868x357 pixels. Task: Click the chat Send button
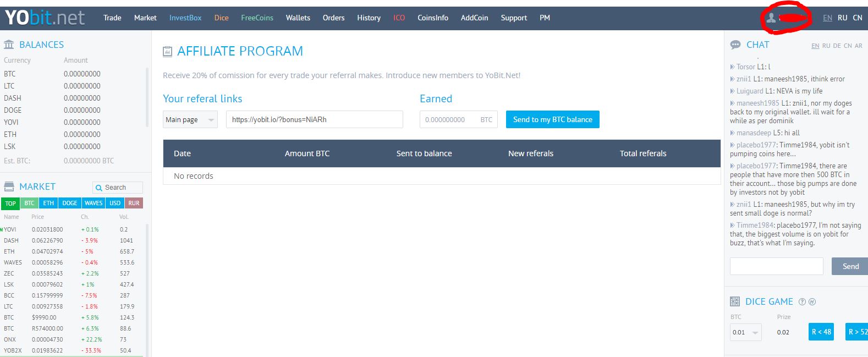point(850,266)
